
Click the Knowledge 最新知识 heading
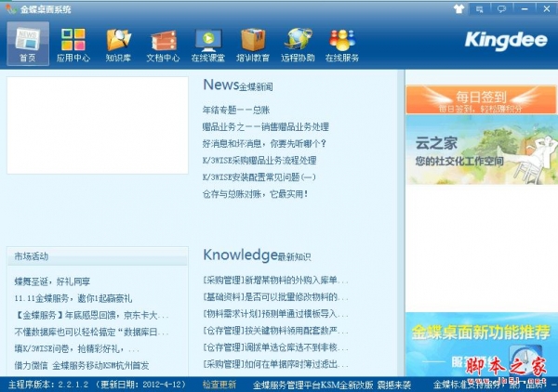click(x=257, y=255)
